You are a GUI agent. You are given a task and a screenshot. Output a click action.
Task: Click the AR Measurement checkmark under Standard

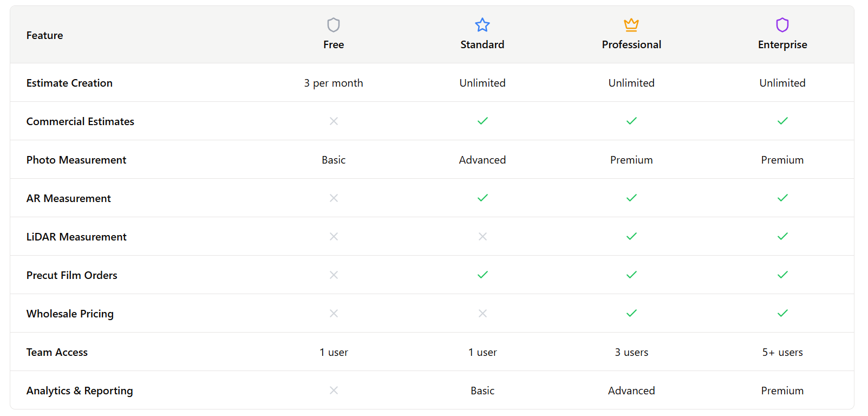pyautogui.click(x=482, y=198)
